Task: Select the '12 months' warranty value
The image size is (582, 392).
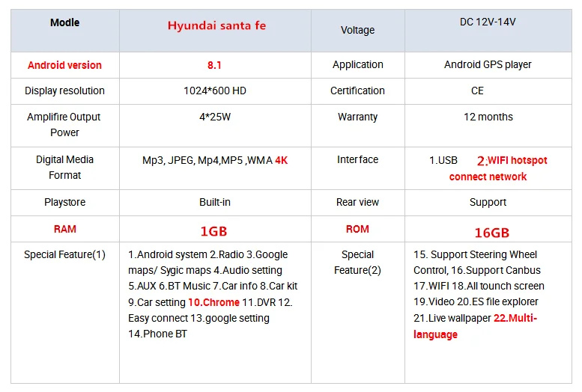Action: (x=488, y=117)
